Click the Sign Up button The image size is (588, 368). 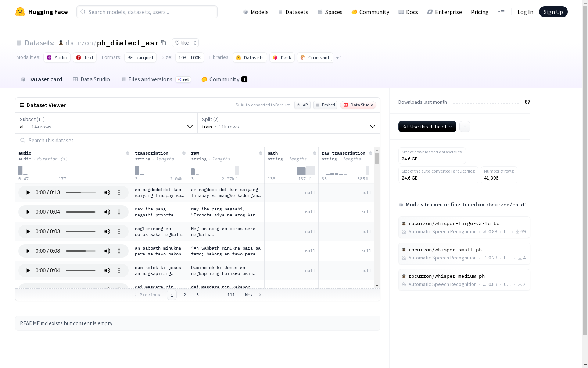click(553, 12)
